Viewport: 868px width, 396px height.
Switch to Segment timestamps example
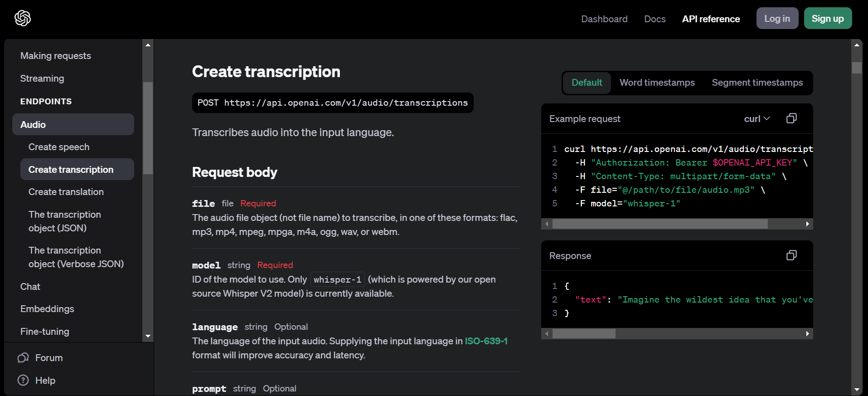(757, 83)
